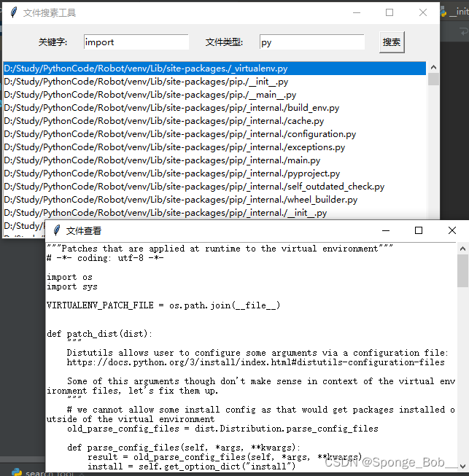Click the docs.python.org URL line in viewer
The width and height of the screenshot is (469, 476).
pyautogui.click(x=256, y=362)
